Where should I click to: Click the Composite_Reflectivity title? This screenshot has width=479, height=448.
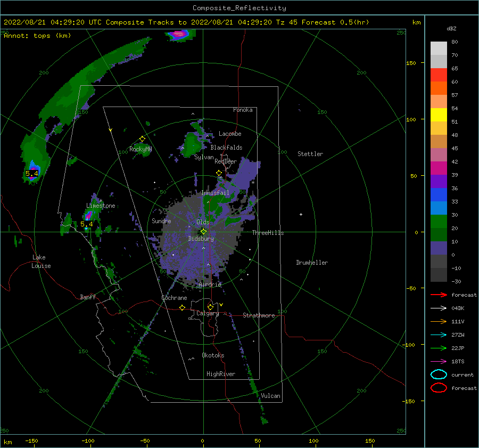(x=239, y=8)
